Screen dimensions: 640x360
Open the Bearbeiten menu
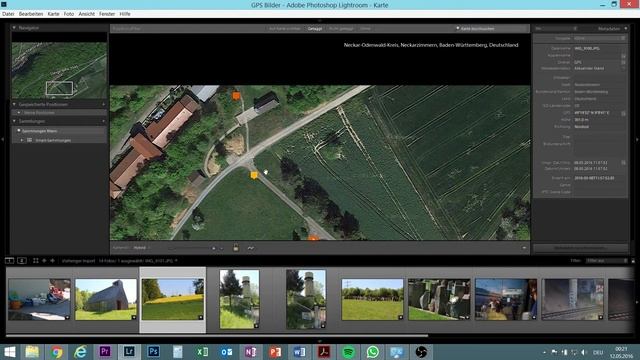pyautogui.click(x=31, y=14)
